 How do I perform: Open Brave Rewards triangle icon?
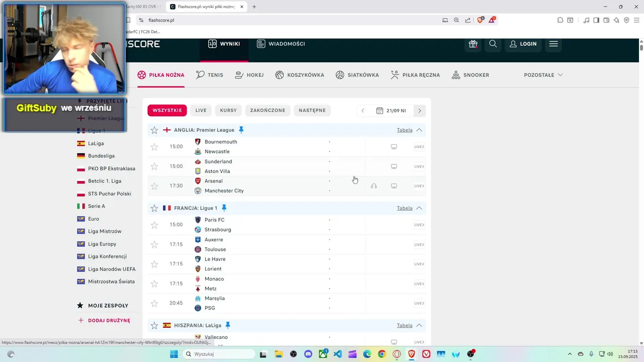click(492, 20)
